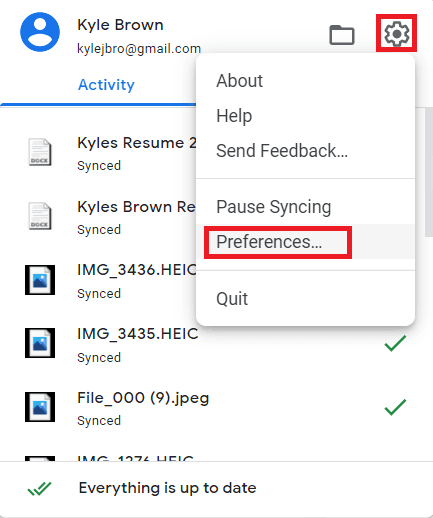Click docx icon for Kyles Brown file
The width and height of the screenshot is (433, 518).
click(x=40, y=216)
